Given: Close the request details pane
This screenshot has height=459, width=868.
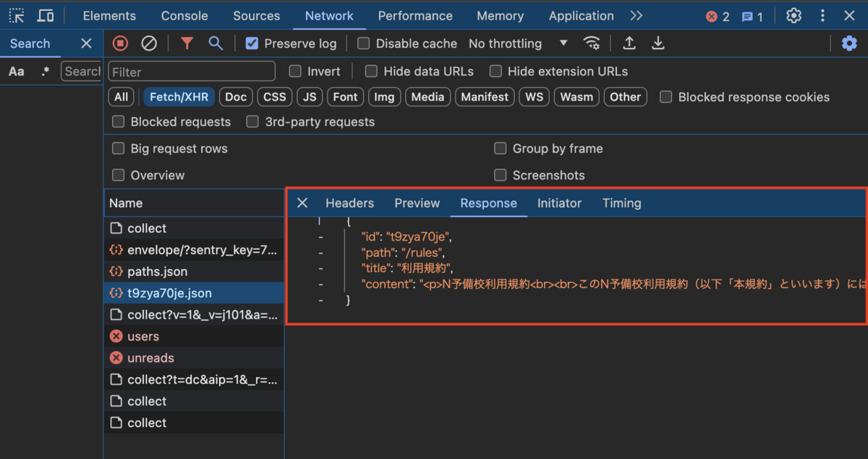Looking at the screenshot, I should pyautogui.click(x=302, y=203).
